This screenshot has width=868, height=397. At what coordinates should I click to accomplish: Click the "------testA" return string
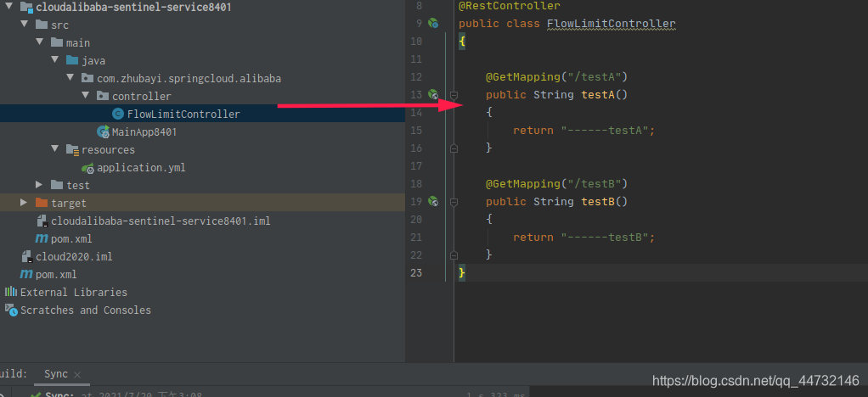coord(605,131)
